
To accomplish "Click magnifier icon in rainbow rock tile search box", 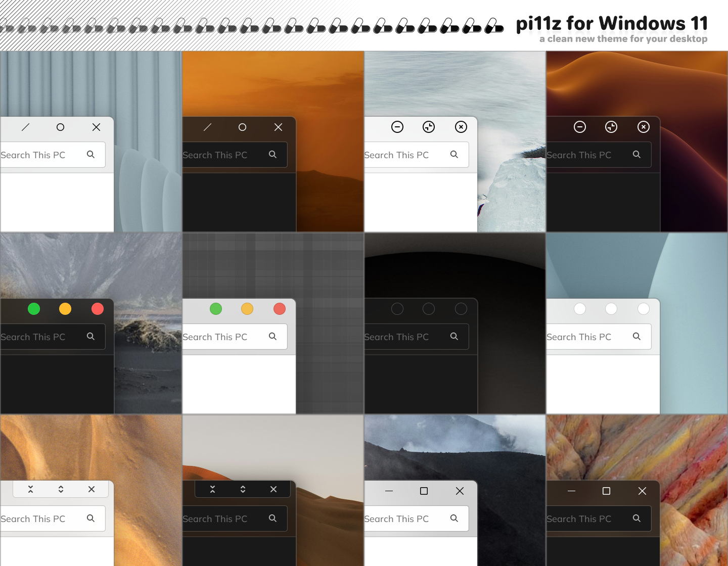I will [636, 518].
